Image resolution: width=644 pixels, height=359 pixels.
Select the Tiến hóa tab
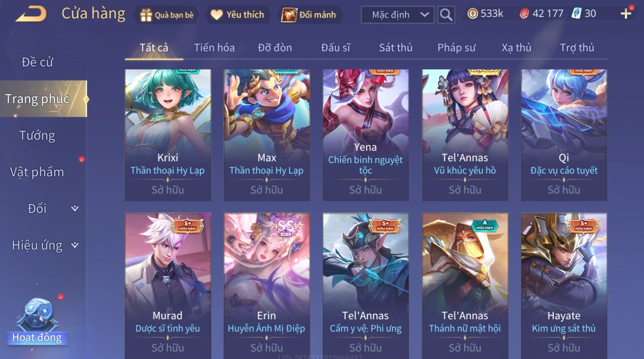(x=214, y=47)
